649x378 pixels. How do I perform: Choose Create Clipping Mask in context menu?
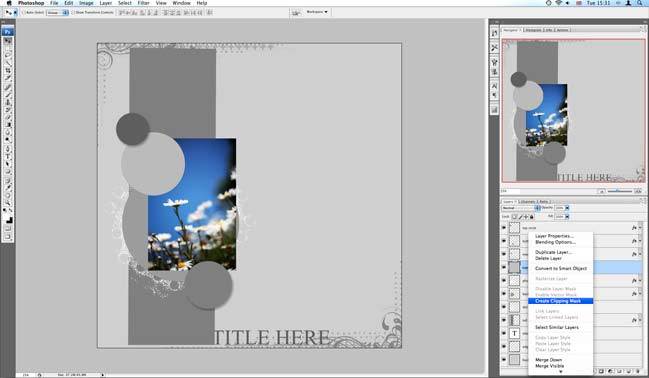pos(560,301)
